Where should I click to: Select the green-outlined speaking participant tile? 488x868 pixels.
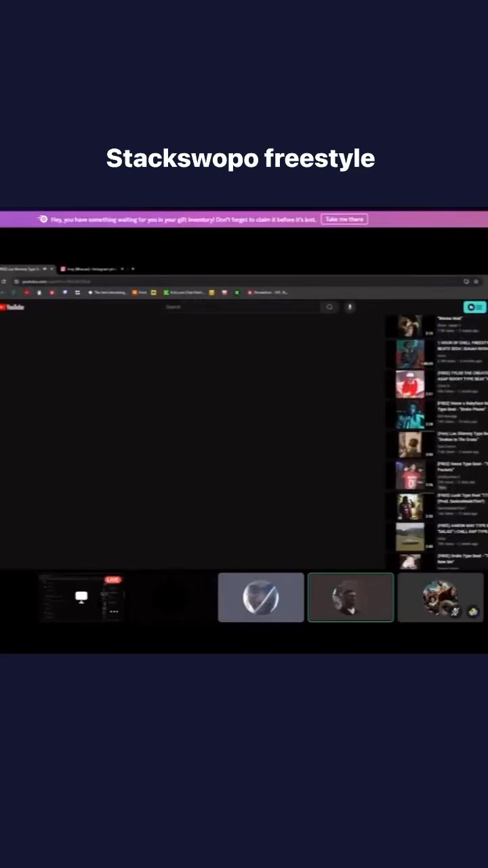tap(350, 597)
